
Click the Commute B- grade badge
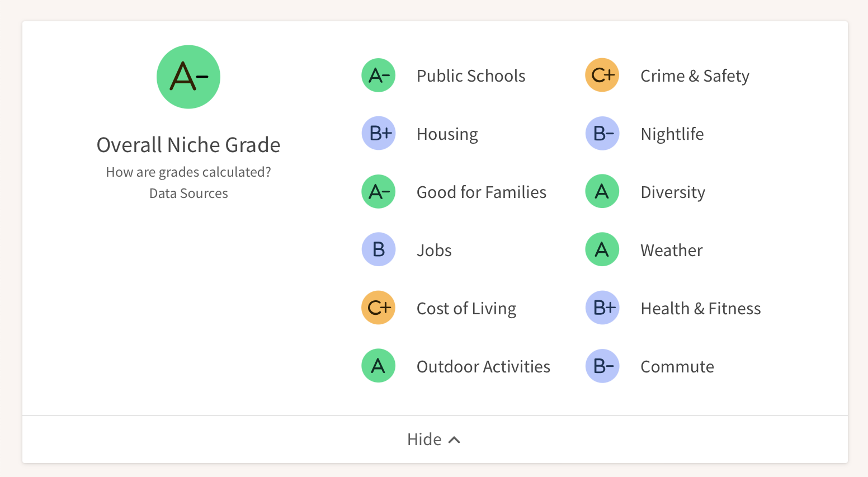pyautogui.click(x=602, y=366)
